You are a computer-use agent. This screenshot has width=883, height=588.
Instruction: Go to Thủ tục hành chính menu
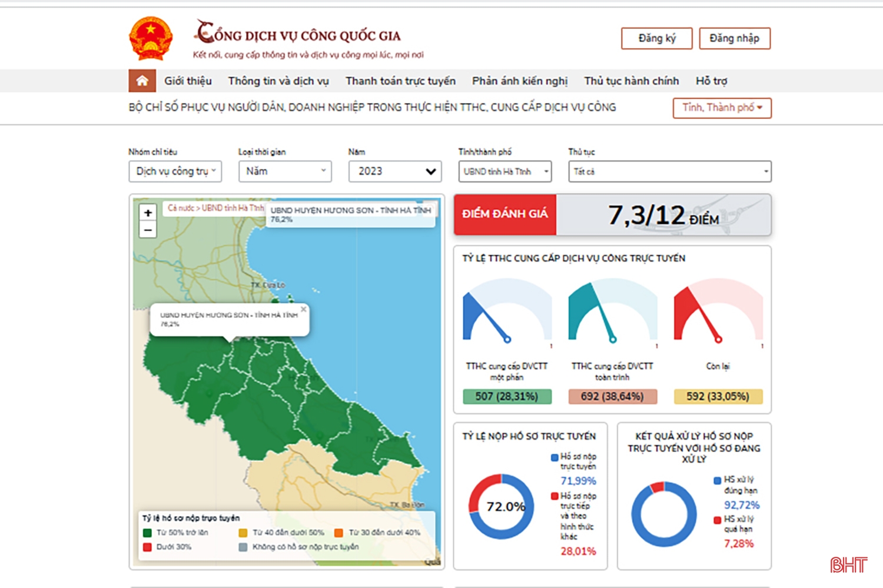click(631, 81)
